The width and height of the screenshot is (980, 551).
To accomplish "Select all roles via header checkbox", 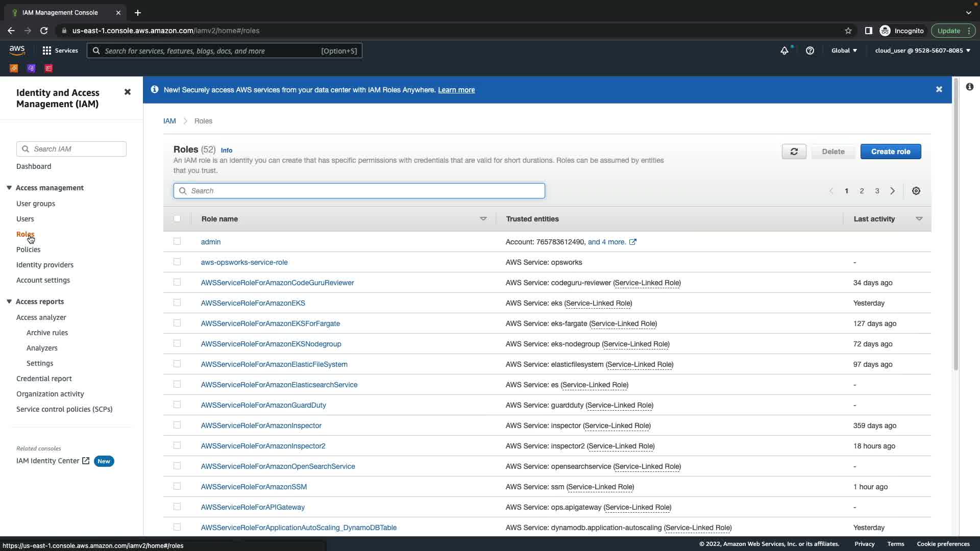I will tap(177, 218).
